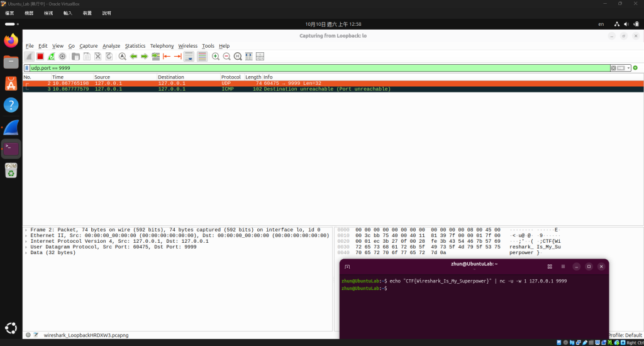644x346 pixels.
Task: Open the Edit menu
Action: pos(43,46)
